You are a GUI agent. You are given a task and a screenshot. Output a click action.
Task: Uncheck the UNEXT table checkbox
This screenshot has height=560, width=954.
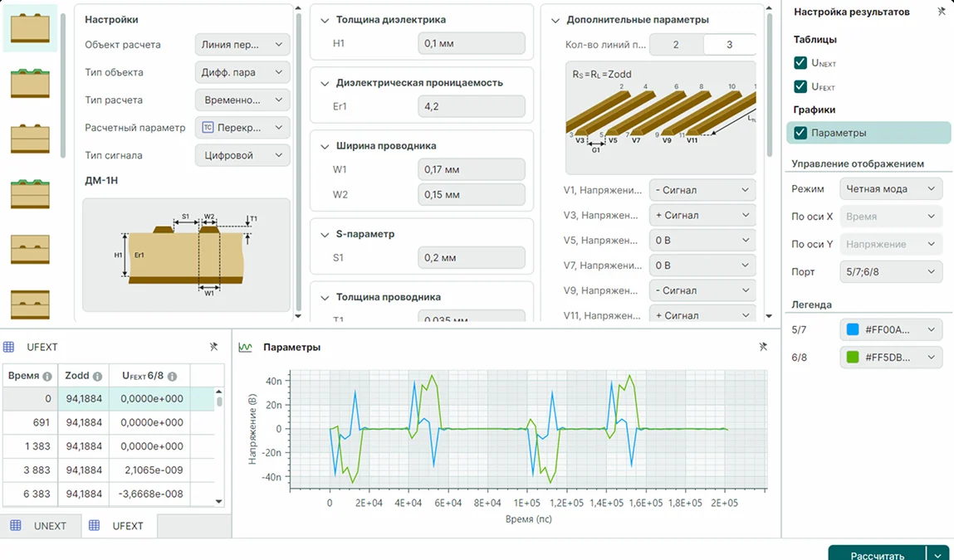pyautogui.click(x=800, y=62)
